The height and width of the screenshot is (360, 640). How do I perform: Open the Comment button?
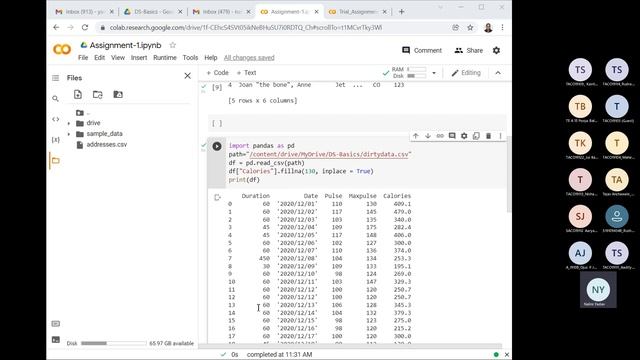click(422, 51)
